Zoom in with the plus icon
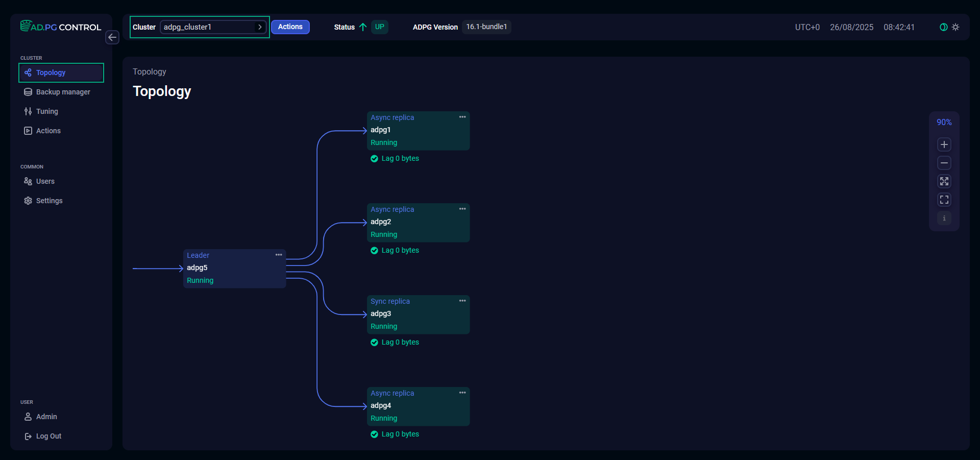This screenshot has height=460, width=980. coord(944,144)
